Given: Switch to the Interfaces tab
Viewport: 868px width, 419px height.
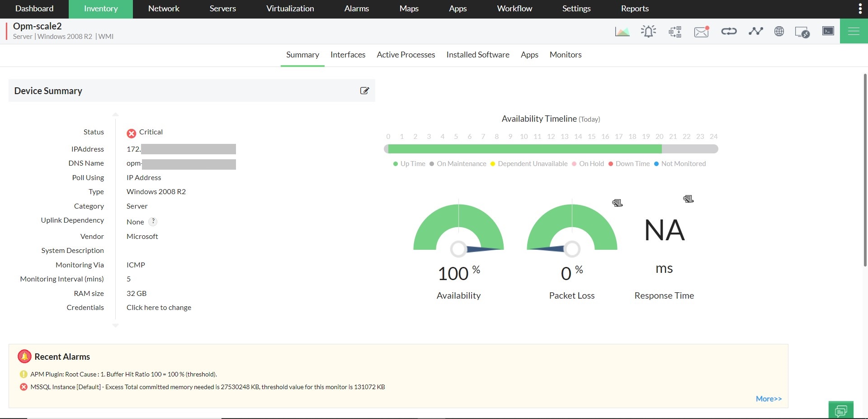Looking at the screenshot, I should click(348, 55).
